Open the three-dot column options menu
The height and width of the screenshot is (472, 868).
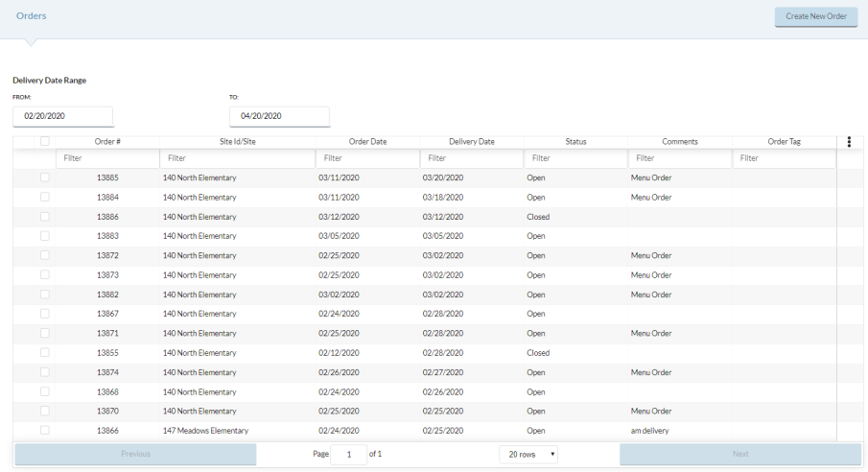pos(849,142)
